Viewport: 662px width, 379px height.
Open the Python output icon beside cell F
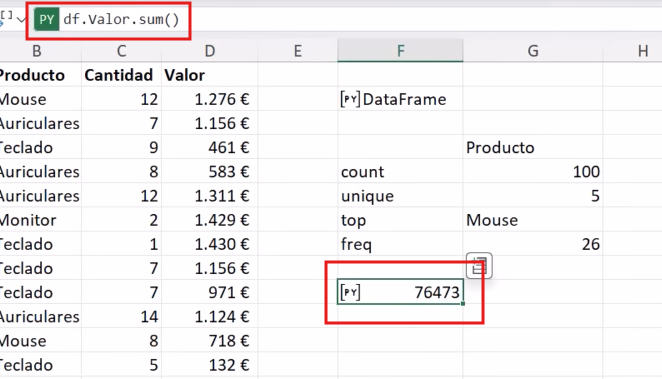(479, 266)
